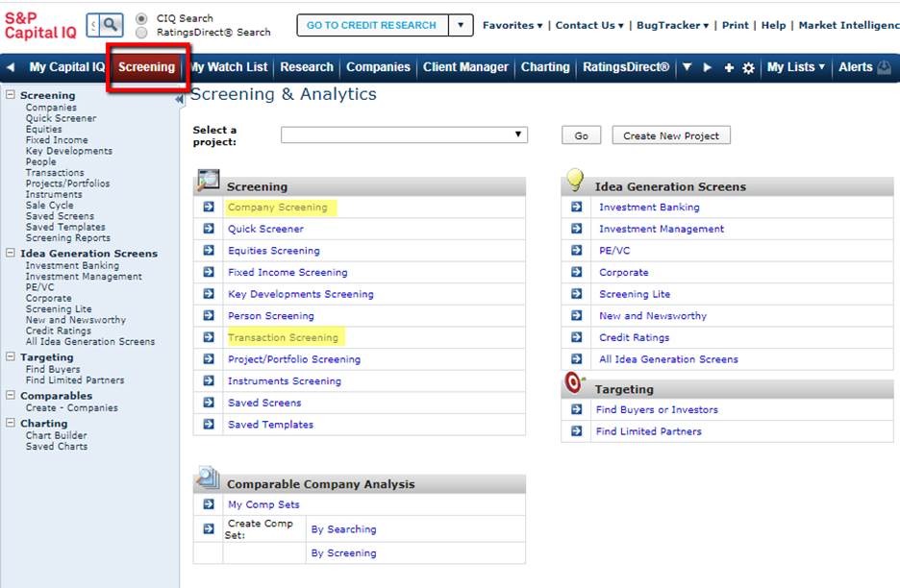This screenshot has width=900, height=588.
Task: Open the Transaction Screening link
Action: [x=283, y=337]
